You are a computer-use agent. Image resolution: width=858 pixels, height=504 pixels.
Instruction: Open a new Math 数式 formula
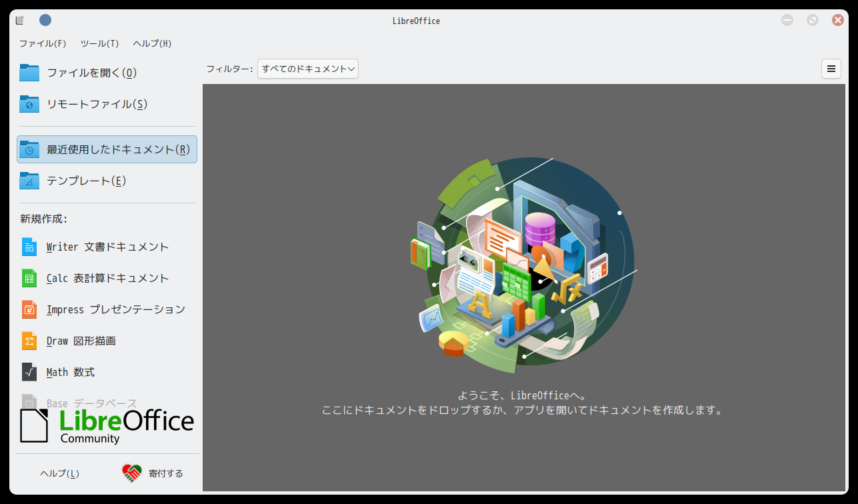[x=107, y=372]
